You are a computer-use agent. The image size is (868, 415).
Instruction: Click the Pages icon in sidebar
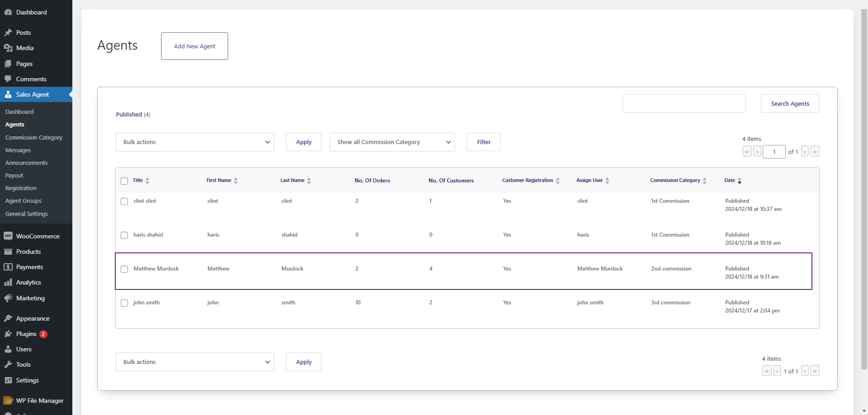8,64
